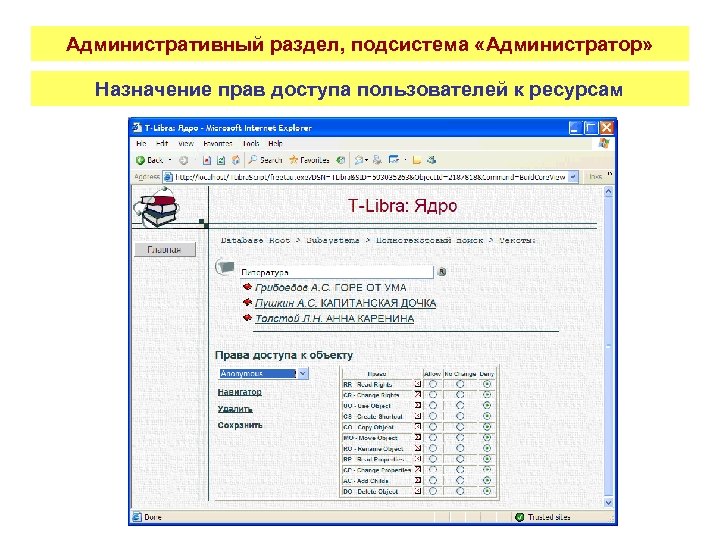Screen dimensions: 720x540
Task: Open the Edit menu
Action: pos(162,143)
